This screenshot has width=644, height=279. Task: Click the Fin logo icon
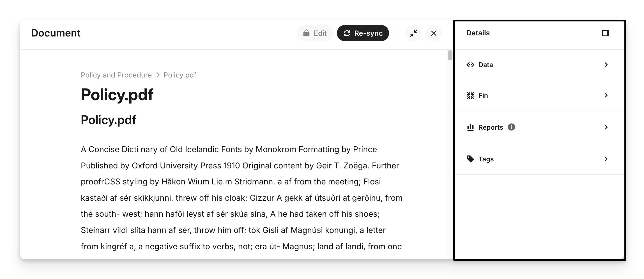[470, 95]
